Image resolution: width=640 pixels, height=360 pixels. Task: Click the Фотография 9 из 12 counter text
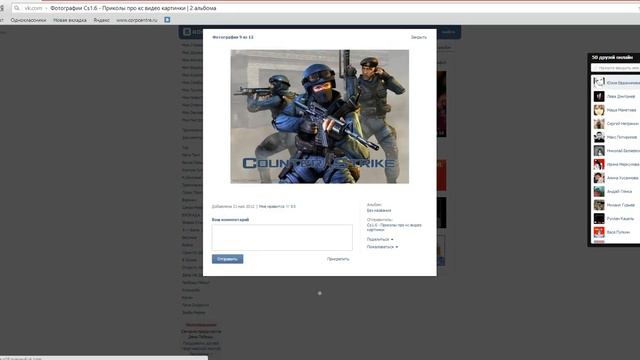[x=233, y=37]
